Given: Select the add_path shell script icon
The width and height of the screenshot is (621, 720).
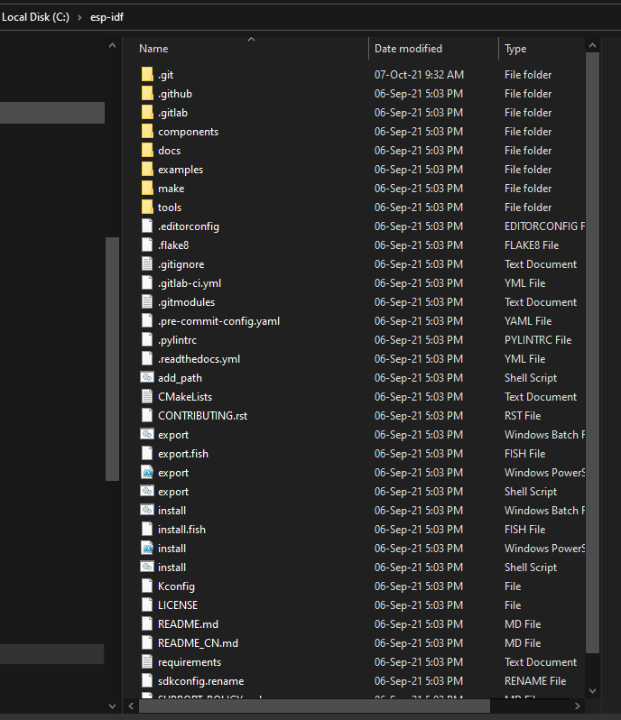Looking at the screenshot, I should point(147,378).
